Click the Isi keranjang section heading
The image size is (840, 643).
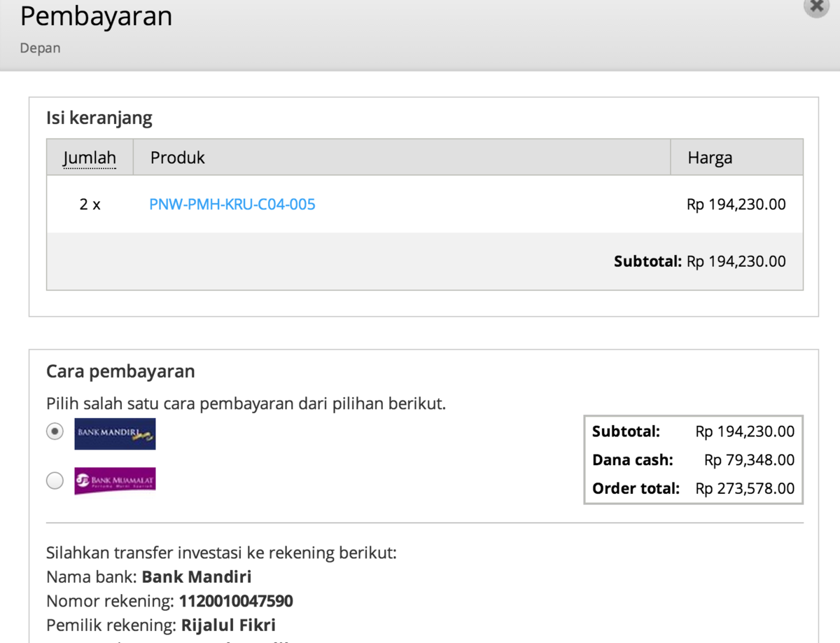point(99,118)
